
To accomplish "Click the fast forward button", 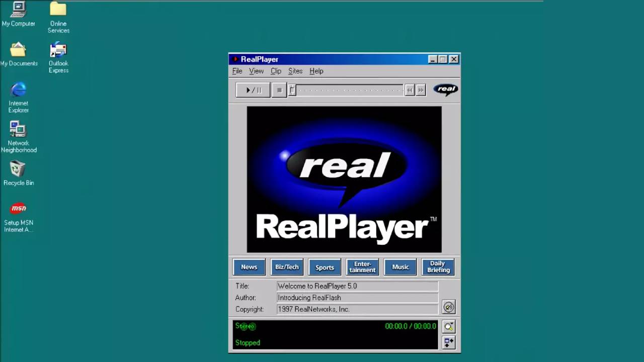I will [421, 90].
